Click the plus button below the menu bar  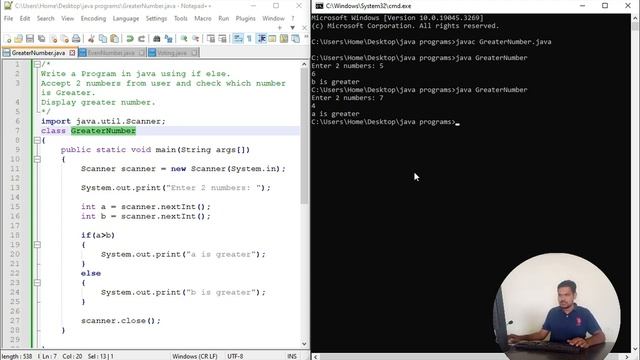coord(280,28)
